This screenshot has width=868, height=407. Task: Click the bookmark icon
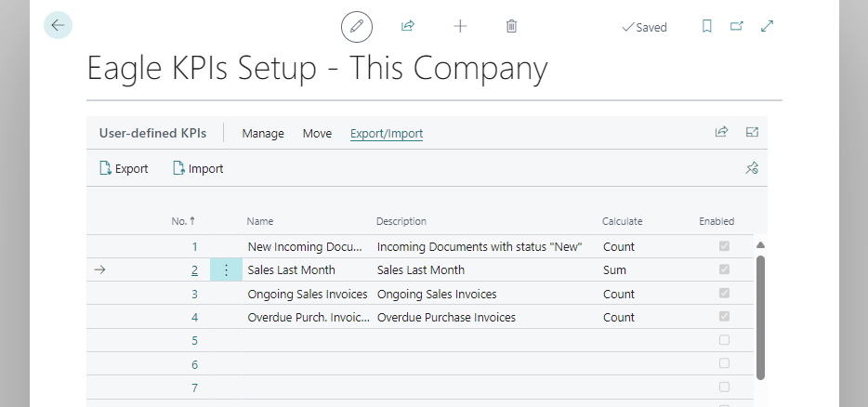coord(706,27)
